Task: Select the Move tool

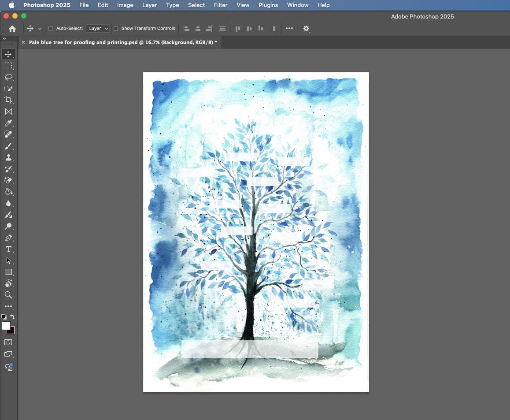Action: tap(8, 55)
